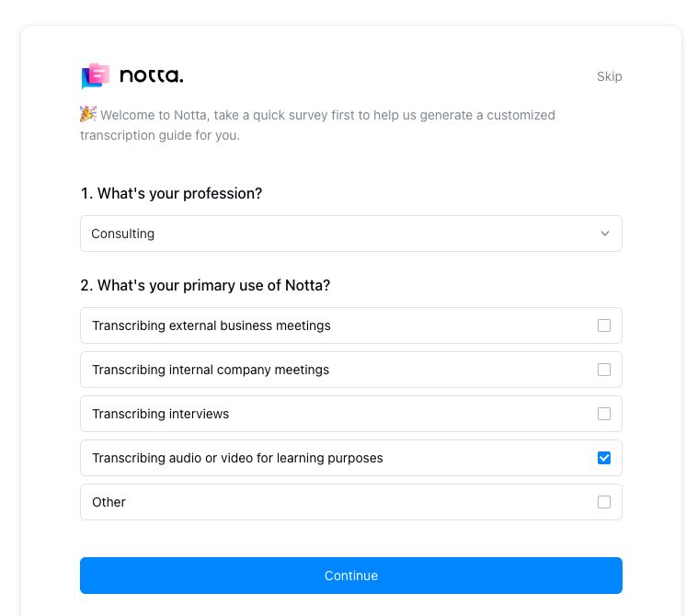This screenshot has height=616, width=686.
Task: Tick the internal company meetings checkbox
Action: point(604,370)
